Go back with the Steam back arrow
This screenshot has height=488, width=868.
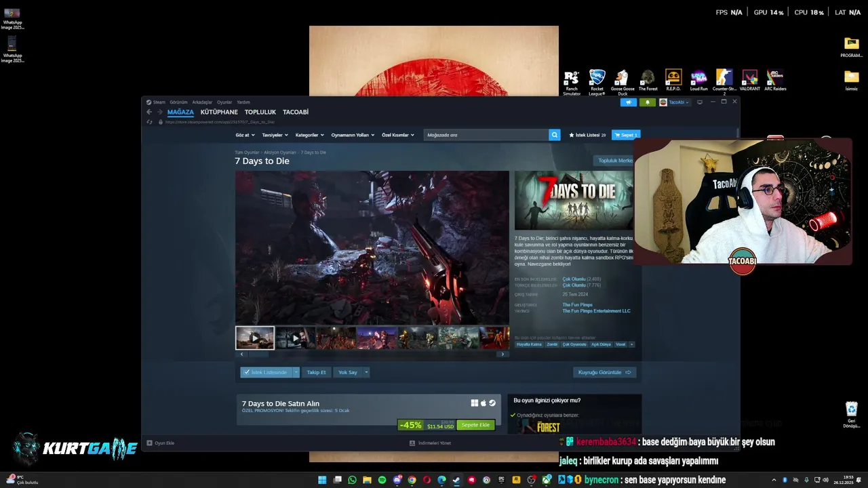149,112
